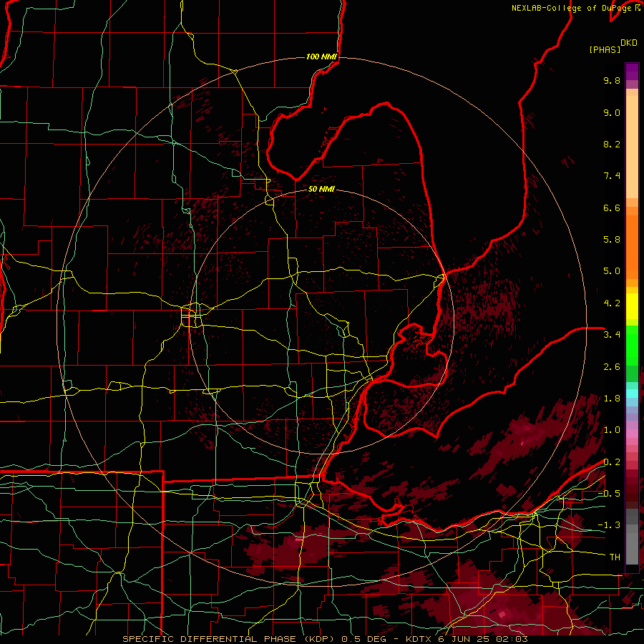Select the 1.0 scale value
This screenshot has width=644, height=644.
coord(612,430)
